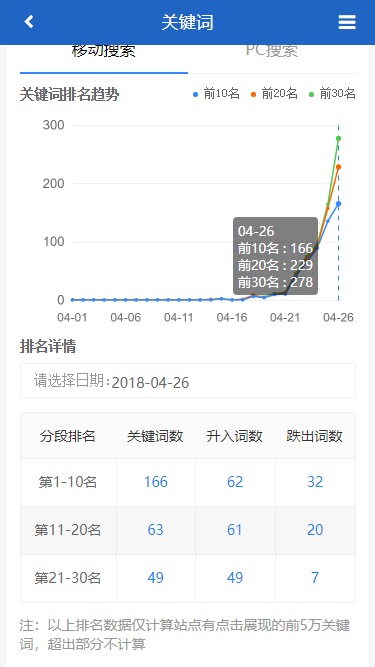
Task: Open the 32 跌出词数 link
Action: (x=315, y=482)
